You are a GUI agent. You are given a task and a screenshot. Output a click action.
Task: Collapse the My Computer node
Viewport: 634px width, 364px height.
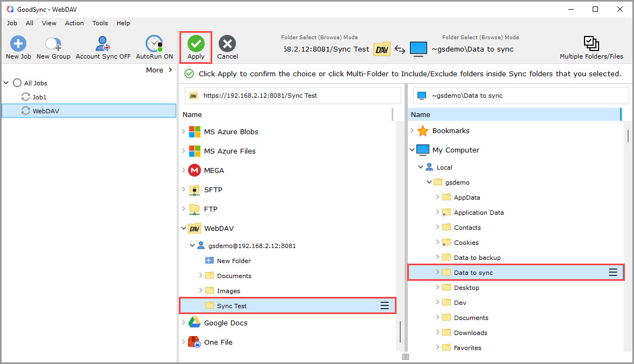(412, 149)
